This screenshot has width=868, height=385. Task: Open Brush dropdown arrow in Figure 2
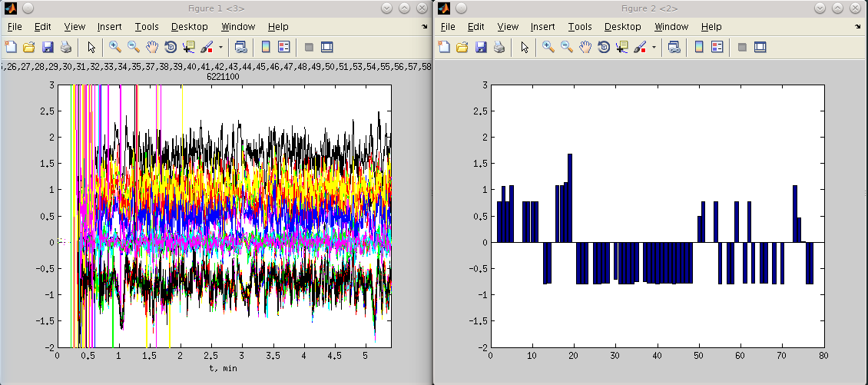[654, 47]
